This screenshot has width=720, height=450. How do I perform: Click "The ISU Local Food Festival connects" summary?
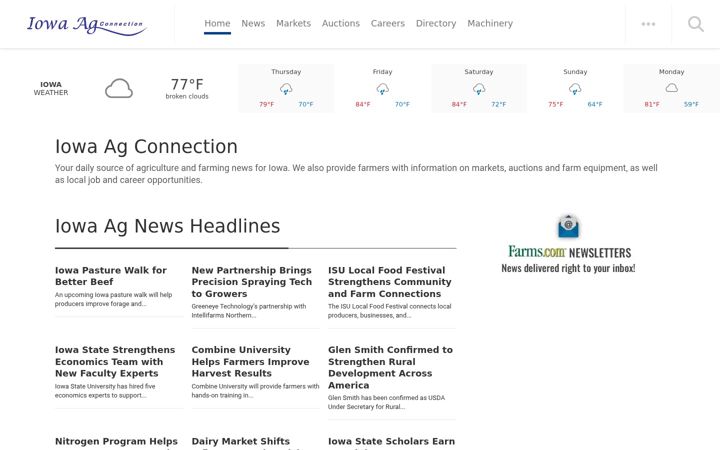tap(389, 311)
